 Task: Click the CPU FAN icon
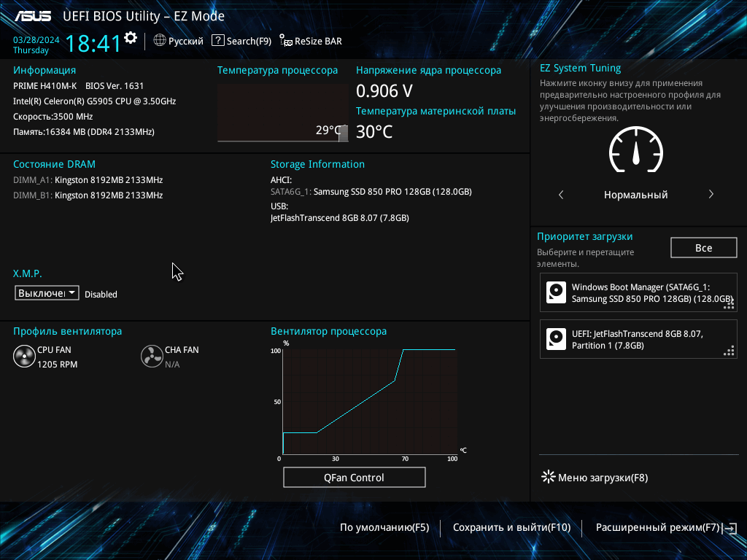click(24, 356)
